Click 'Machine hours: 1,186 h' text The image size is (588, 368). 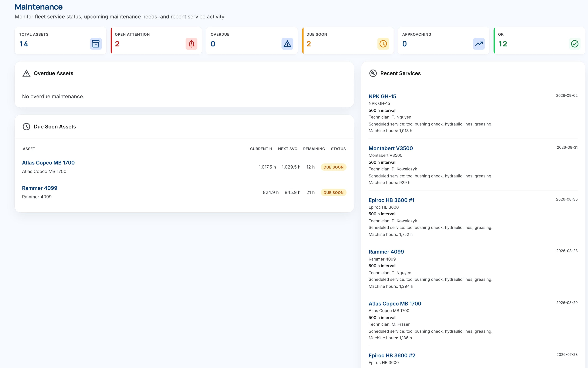(390, 338)
